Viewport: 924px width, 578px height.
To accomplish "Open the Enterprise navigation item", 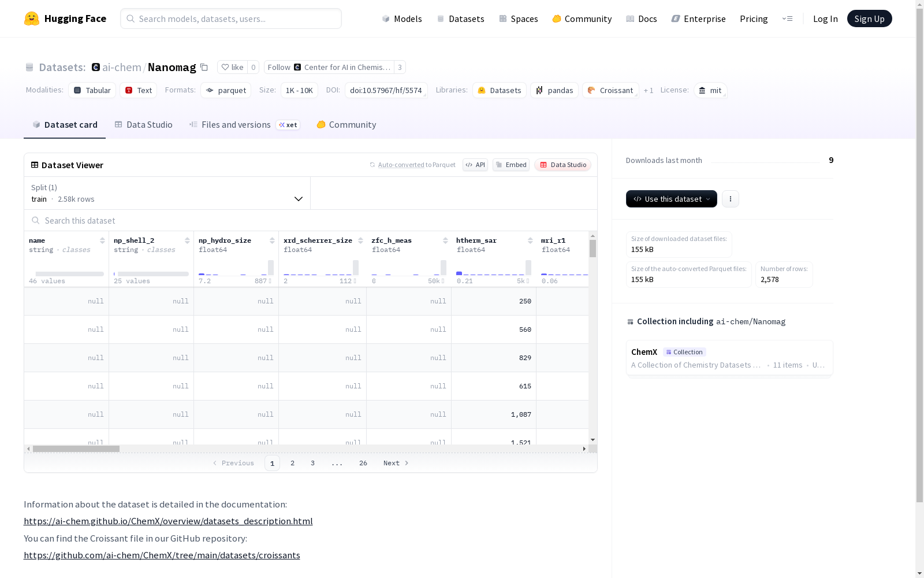I will coord(699,18).
